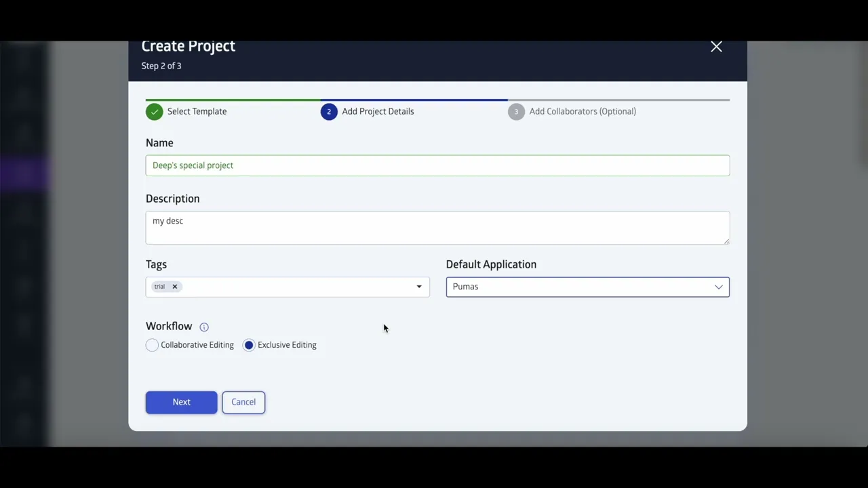
Task: Close the Create Project dialog
Action: [716, 47]
